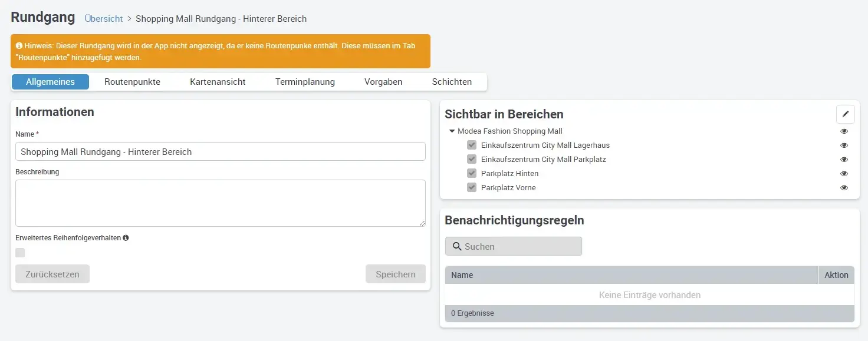The height and width of the screenshot is (341, 868).
Task: Collapse the Modea Fashion Shopping Mall tree
Action: [452, 131]
